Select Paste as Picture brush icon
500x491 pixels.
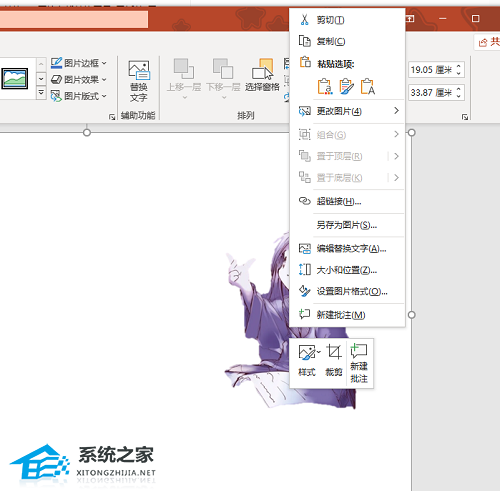pyautogui.click(x=346, y=87)
